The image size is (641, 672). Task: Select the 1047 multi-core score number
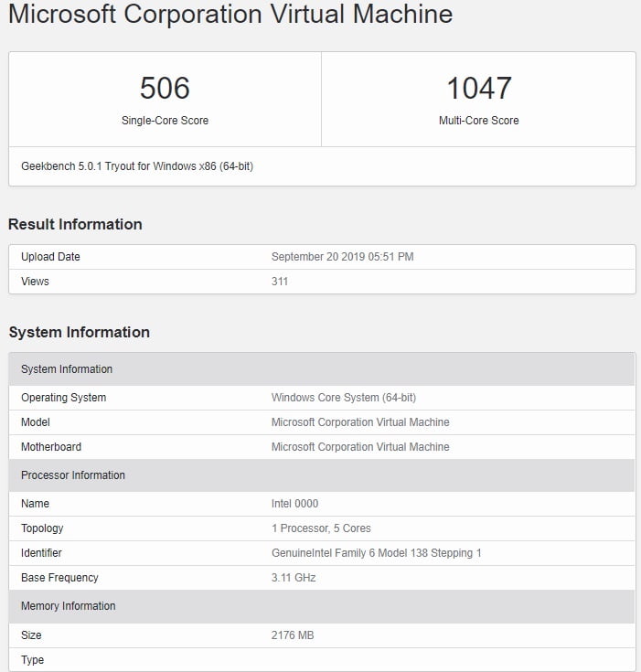[x=478, y=88]
